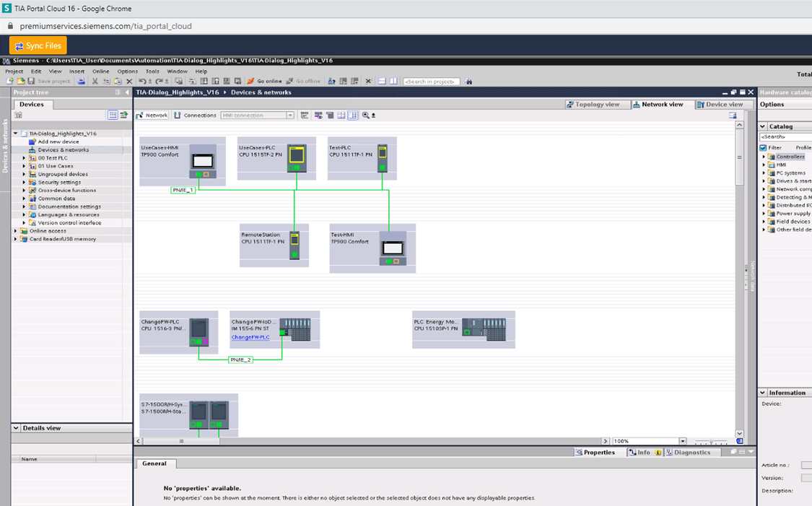Click the PN/IE_2 network label
Viewport: 812px width, 506px height.
pyautogui.click(x=240, y=359)
